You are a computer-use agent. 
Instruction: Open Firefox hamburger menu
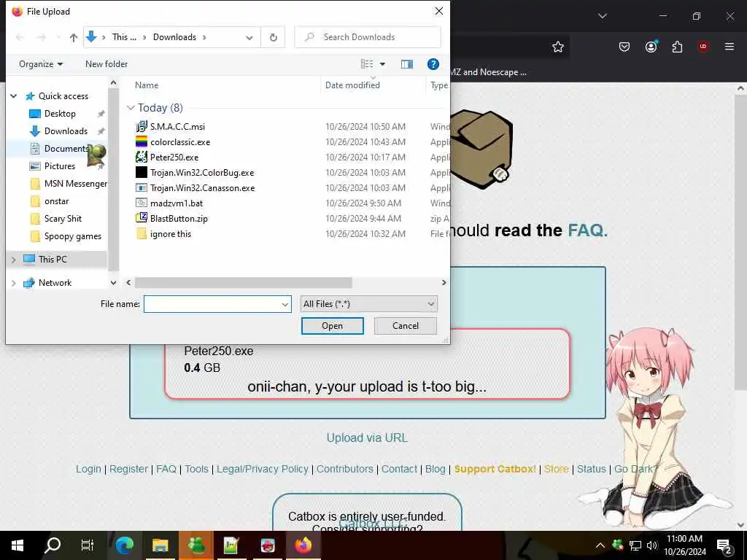[x=729, y=47]
